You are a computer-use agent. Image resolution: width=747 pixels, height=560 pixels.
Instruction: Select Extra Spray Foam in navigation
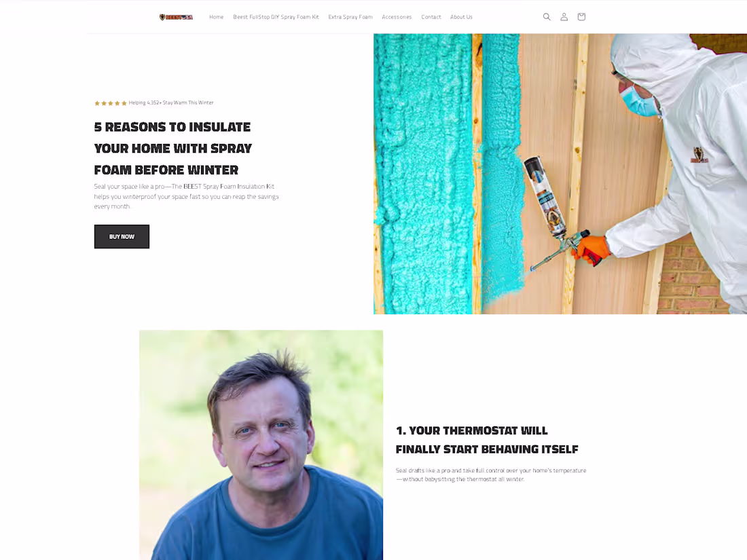pyautogui.click(x=350, y=17)
